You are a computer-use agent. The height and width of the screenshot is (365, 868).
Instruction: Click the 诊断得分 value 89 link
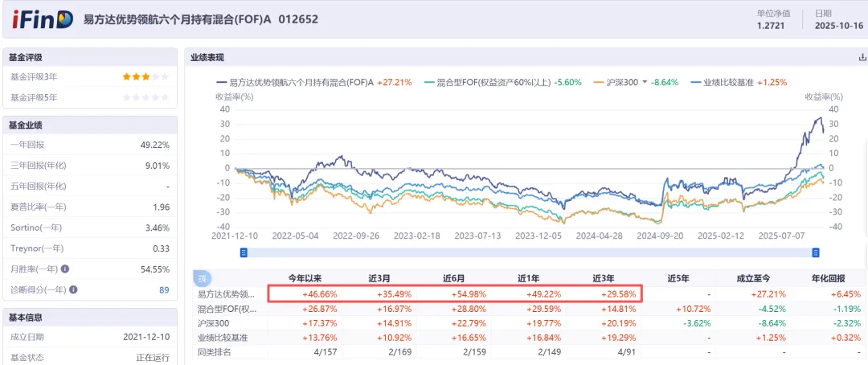tap(164, 290)
